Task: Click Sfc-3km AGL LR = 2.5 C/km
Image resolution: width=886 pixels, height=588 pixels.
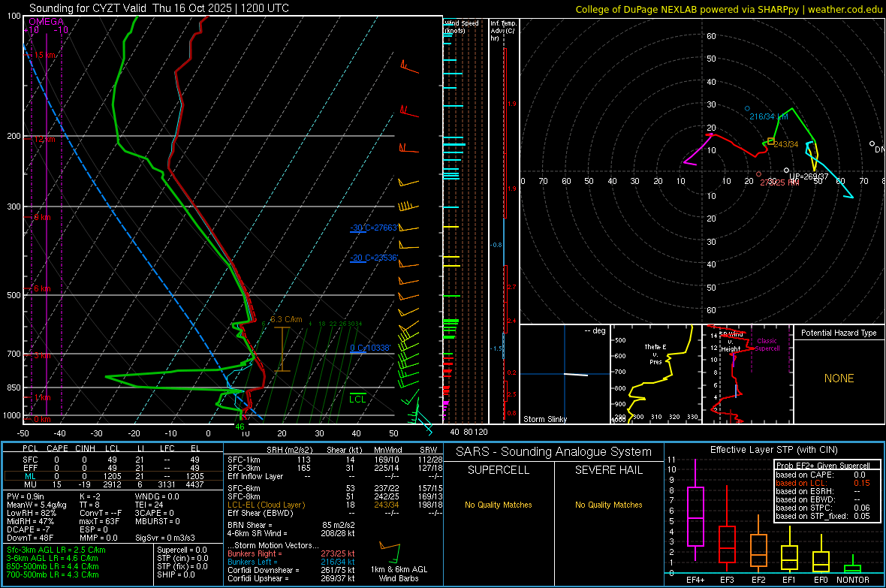Action: pos(56,550)
